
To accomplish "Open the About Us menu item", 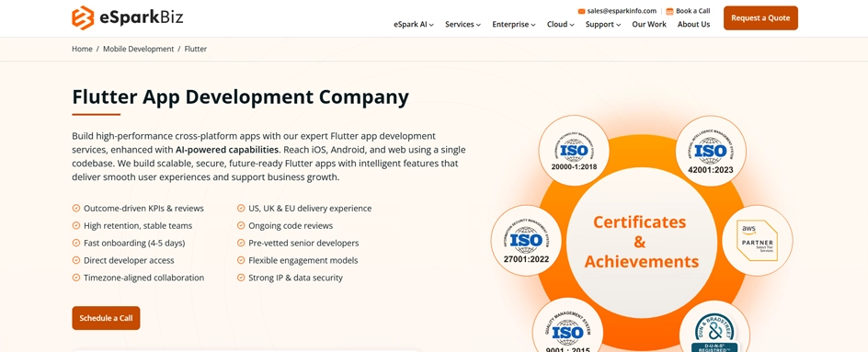I will pos(693,24).
